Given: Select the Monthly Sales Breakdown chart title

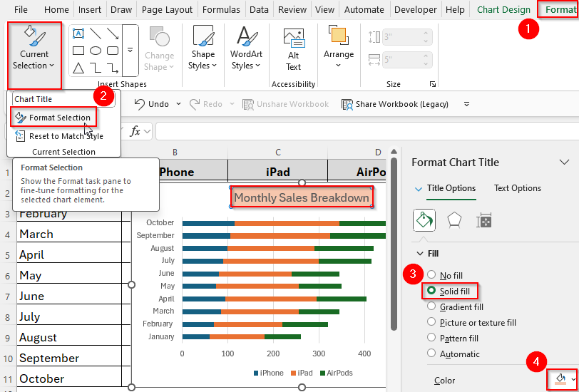Looking at the screenshot, I should [302, 197].
